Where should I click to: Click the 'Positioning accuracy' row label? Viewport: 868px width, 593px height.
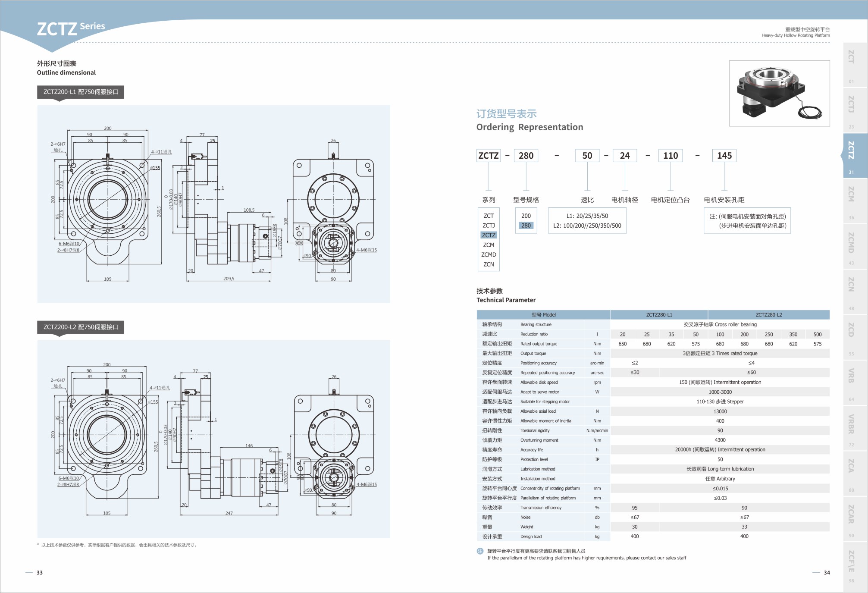coord(538,363)
